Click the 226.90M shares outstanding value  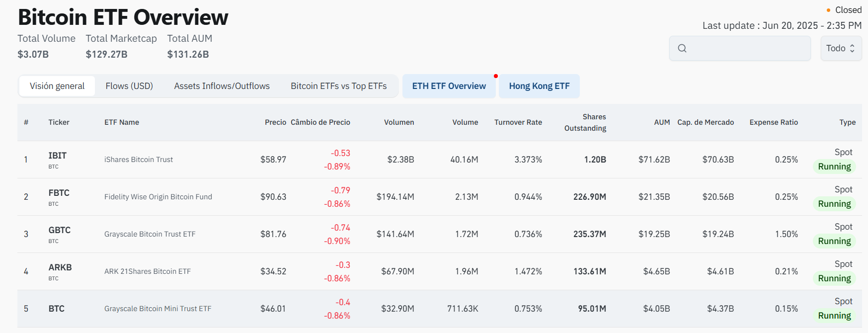coord(590,197)
